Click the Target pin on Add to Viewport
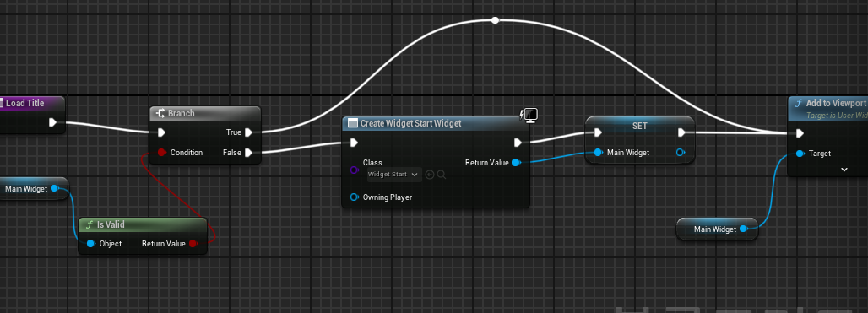Screen dimensions: 868x313 [800, 154]
